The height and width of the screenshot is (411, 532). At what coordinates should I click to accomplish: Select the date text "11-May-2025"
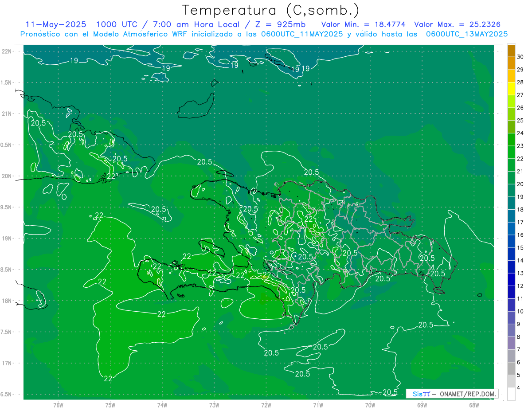[x=55, y=24]
